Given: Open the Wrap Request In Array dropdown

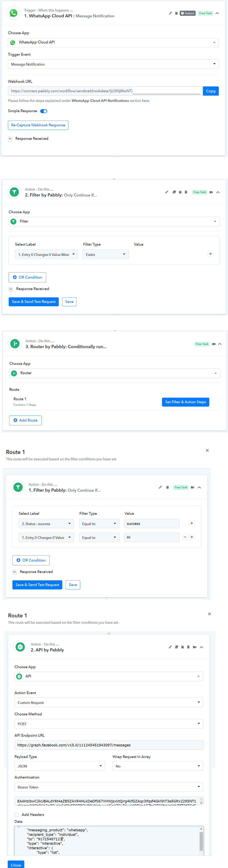Looking at the screenshot, I should pos(158,766).
